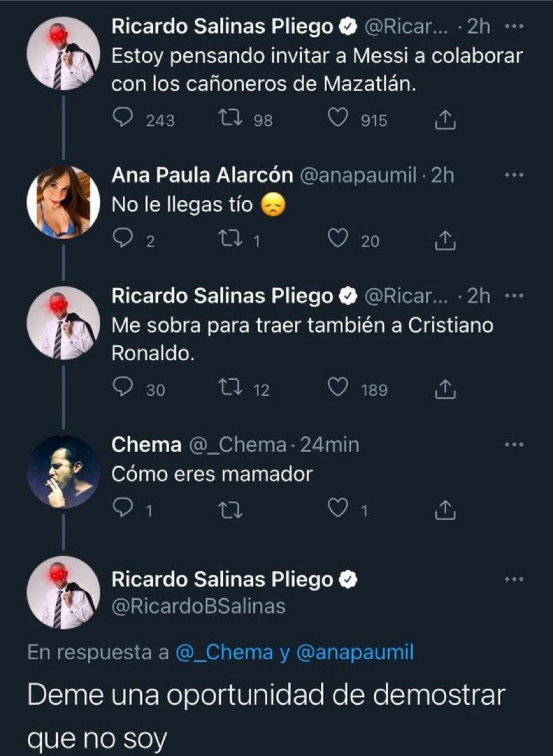Image resolution: width=553 pixels, height=756 pixels.
Task: Share the Messi invitation tweet
Action: coord(445,120)
